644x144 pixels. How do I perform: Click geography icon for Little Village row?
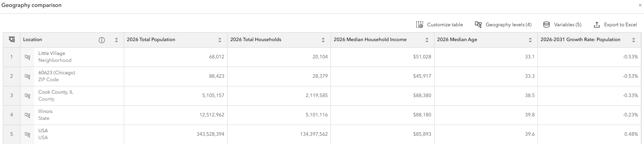pos(28,57)
